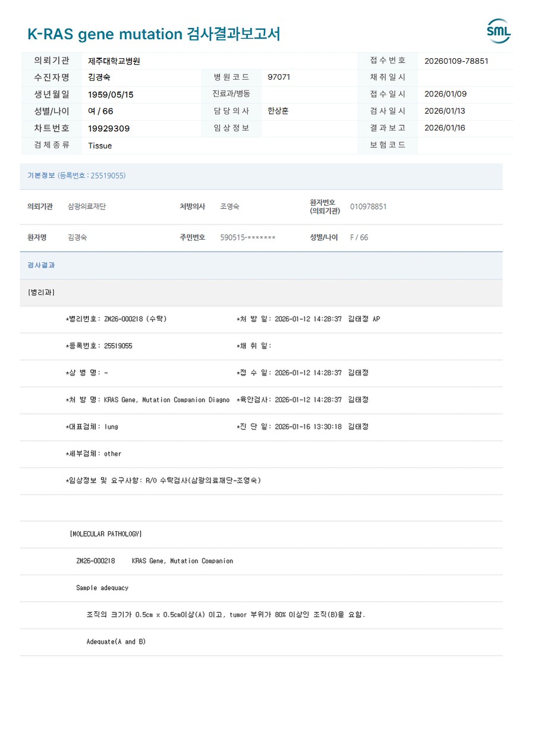Select the '진료과/병동' label
This screenshot has width=535, height=756.
pos(231,94)
